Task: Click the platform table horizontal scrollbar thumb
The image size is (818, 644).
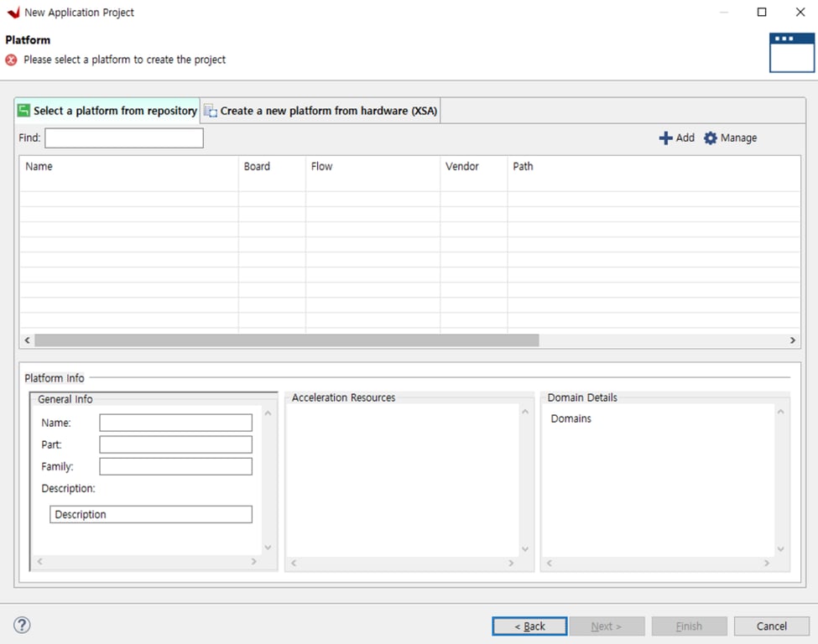Action: [x=286, y=340]
